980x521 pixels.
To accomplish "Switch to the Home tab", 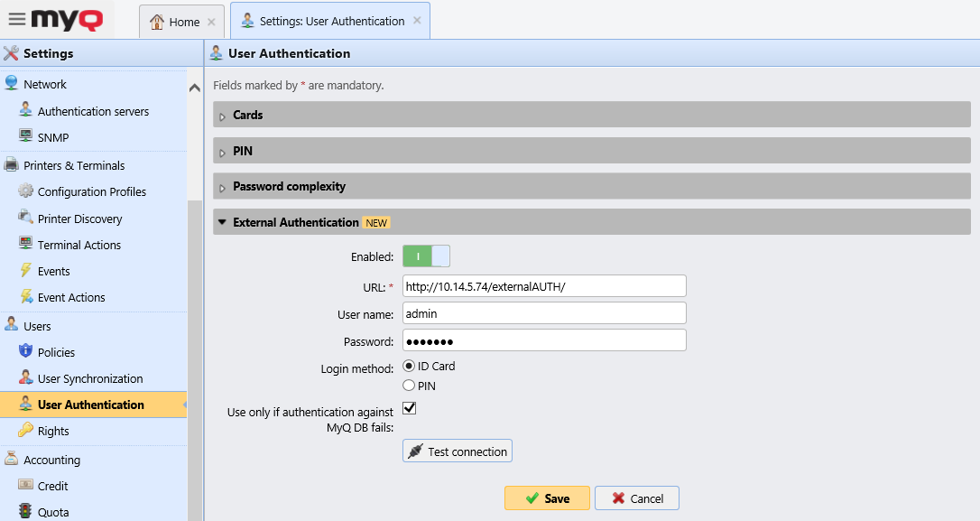I will click(x=175, y=20).
